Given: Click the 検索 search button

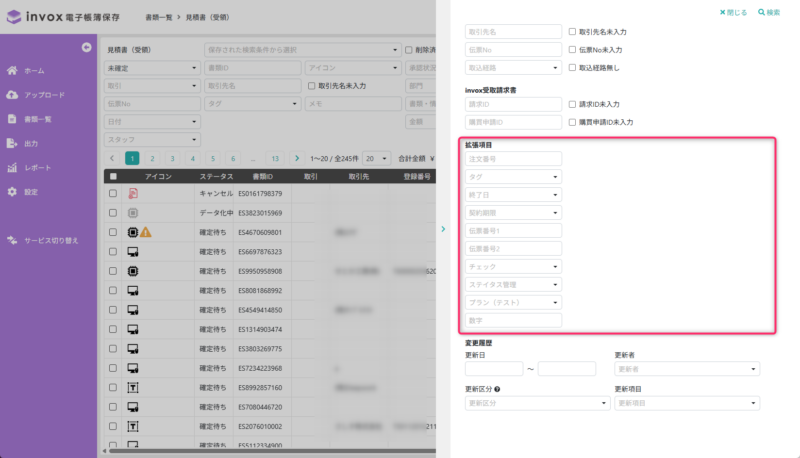Looking at the screenshot, I should click(769, 12).
